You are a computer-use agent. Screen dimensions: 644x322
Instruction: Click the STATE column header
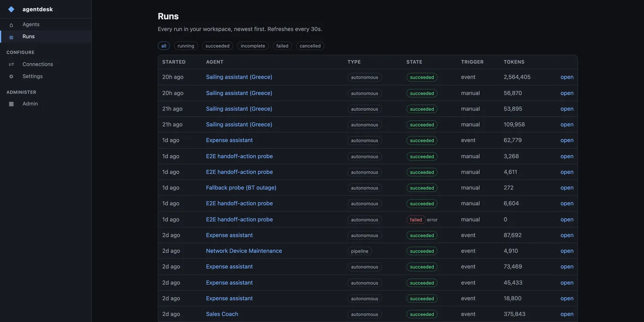414,62
